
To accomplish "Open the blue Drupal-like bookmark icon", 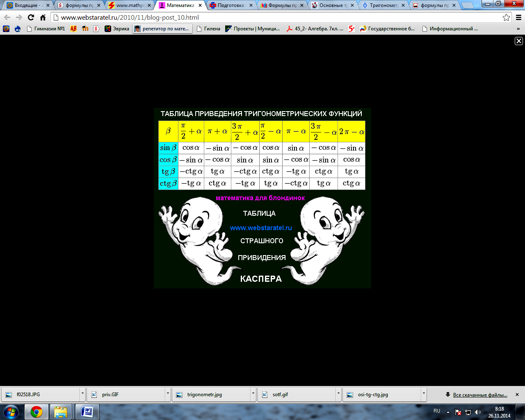I will point(18,29).
